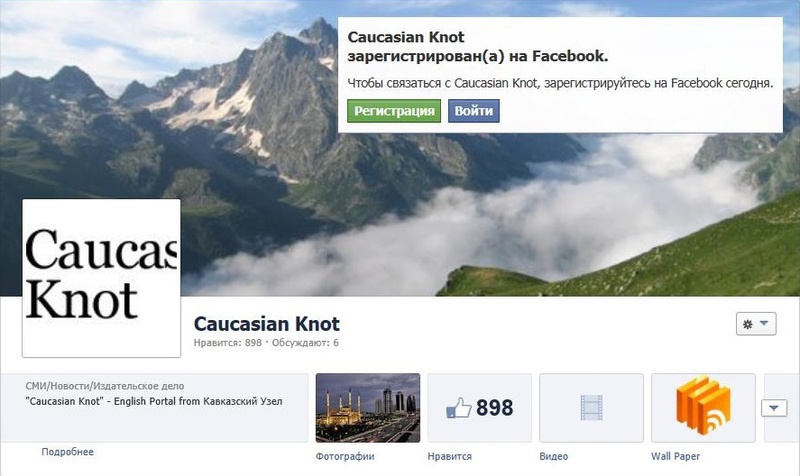Click the thumbs-up like icon
The height and width of the screenshot is (476, 800).
(x=459, y=408)
